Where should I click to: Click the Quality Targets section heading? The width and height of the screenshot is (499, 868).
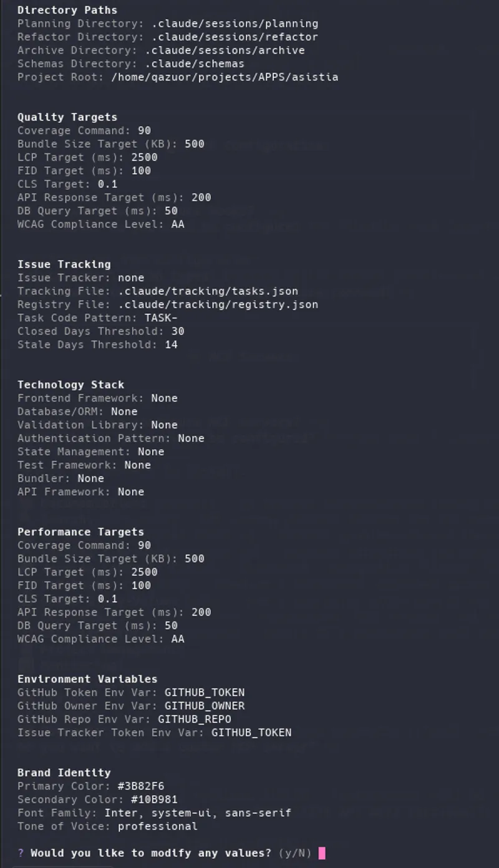coord(67,117)
